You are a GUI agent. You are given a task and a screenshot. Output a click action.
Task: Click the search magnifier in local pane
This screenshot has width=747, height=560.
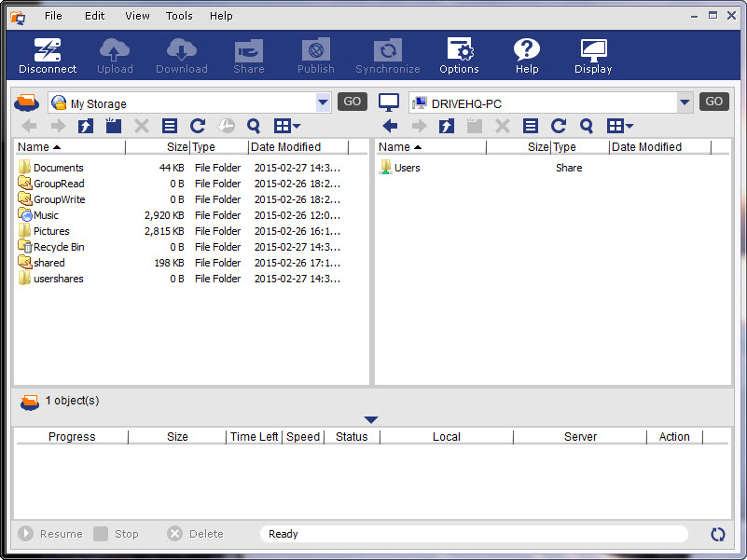pos(587,126)
